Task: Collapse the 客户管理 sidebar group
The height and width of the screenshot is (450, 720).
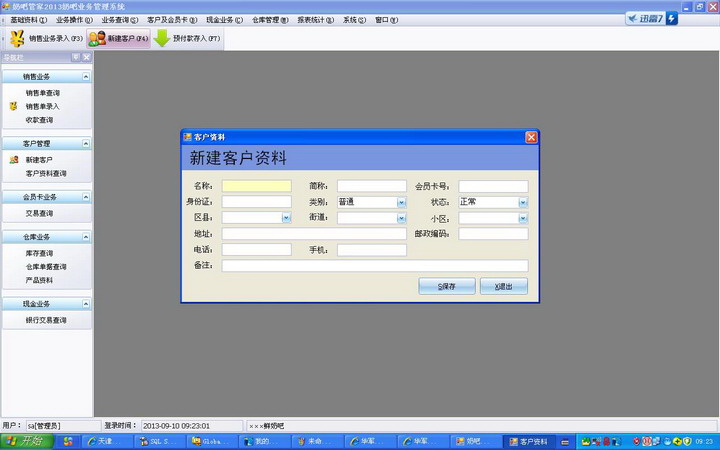Action: pyautogui.click(x=86, y=144)
